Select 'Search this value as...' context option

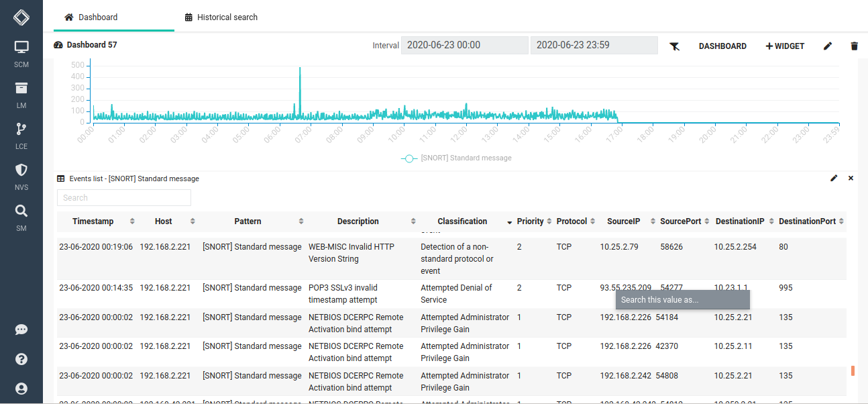point(682,300)
